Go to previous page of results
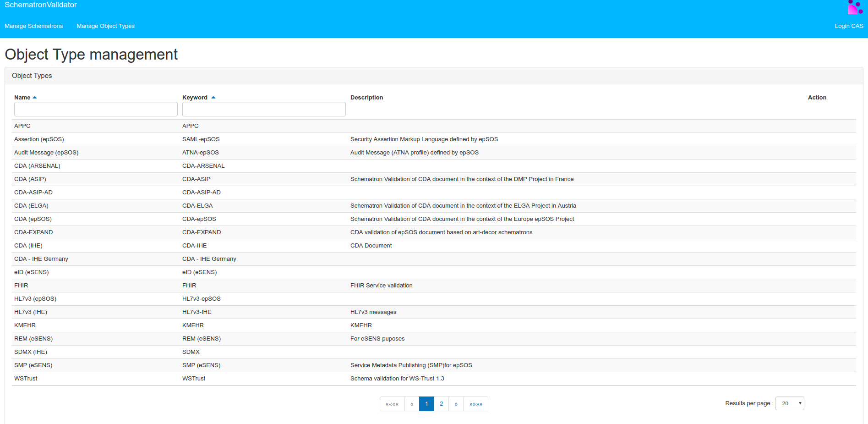This screenshot has width=868, height=424. coord(412,404)
